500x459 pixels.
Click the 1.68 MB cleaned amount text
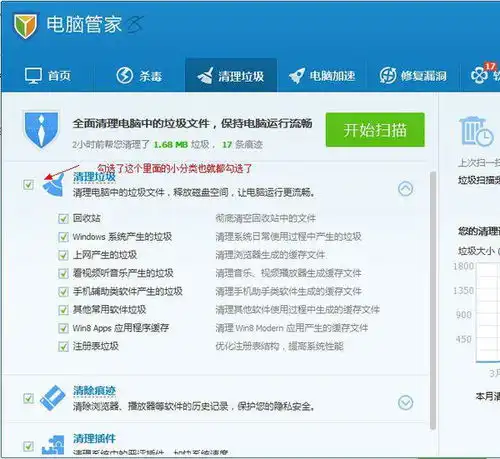[x=171, y=145]
